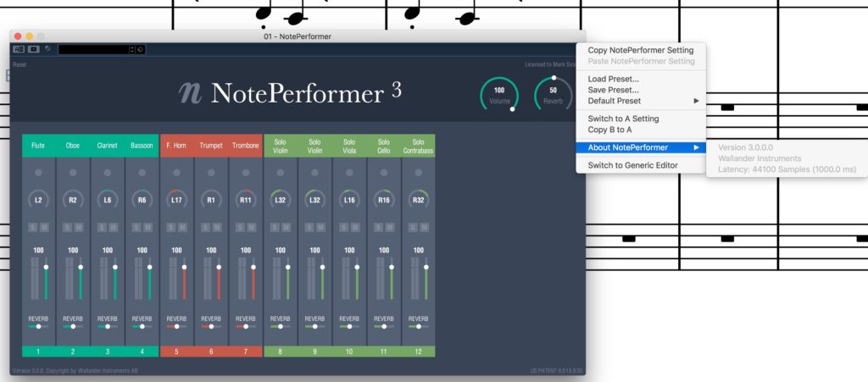Click the F. Horn pan knob L17
Screen dimensions: 868x382
[x=176, y=200]
